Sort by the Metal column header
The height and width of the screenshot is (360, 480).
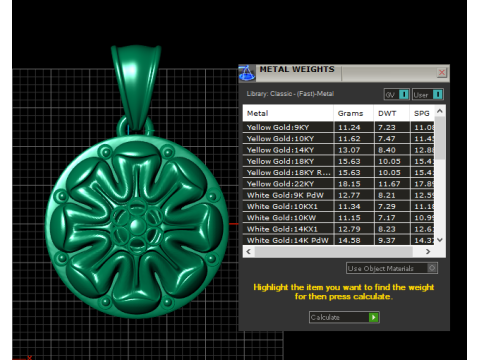pyautogui.click(x=288, y=113)
